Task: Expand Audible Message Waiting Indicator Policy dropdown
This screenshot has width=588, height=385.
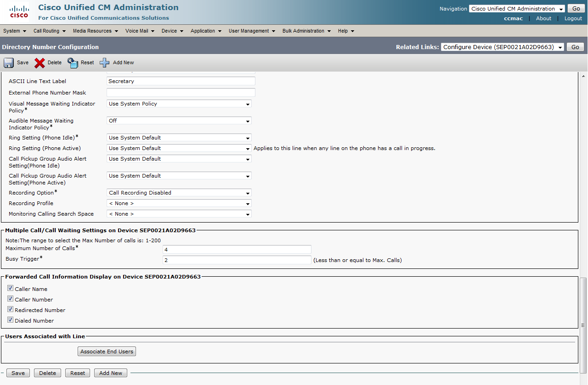Action: point(179,121)
